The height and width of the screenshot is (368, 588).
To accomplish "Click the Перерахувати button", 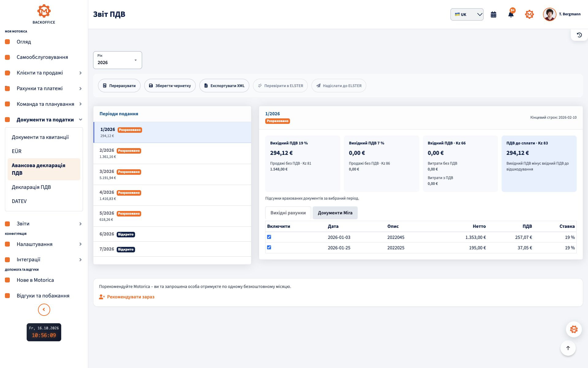I will [x=119, y=86].
